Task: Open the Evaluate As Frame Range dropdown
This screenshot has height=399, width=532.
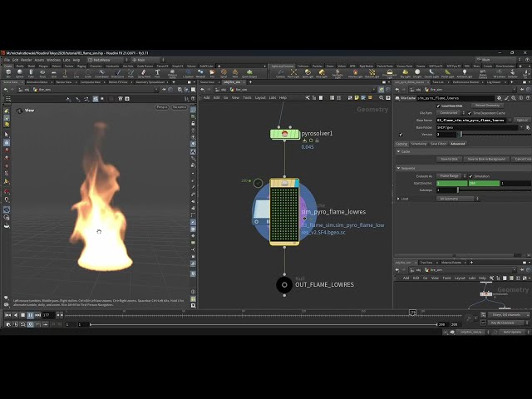Action: click(451, 176)
